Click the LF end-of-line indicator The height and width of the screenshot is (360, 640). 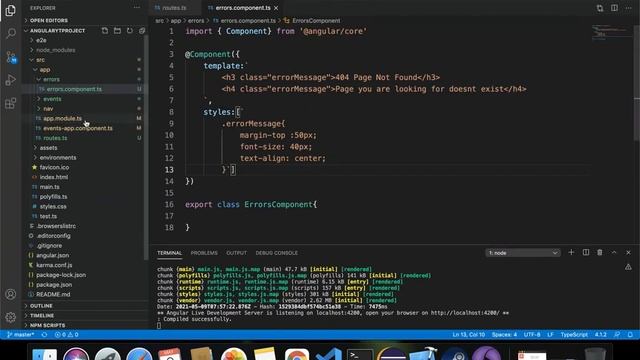(x=550, y=335)
